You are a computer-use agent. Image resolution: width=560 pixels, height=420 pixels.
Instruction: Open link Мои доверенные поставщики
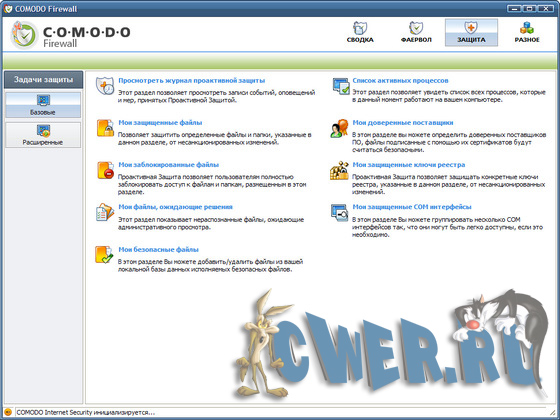coord(403,123)
